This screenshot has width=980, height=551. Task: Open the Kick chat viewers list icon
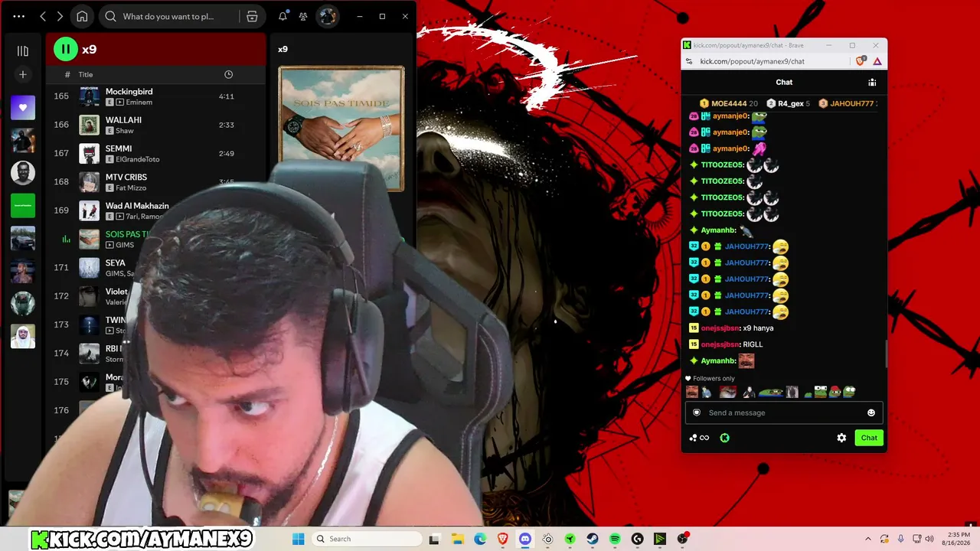(x=872, y=82)
